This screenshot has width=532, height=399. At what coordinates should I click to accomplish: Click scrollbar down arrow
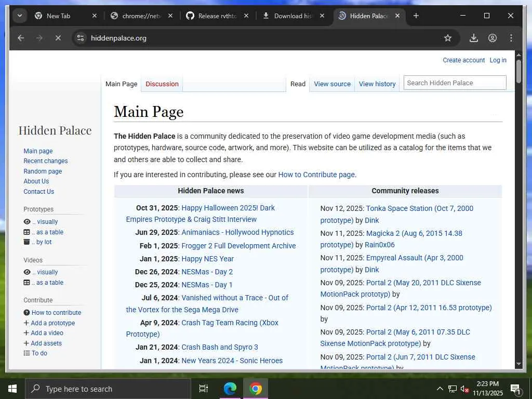518,364
